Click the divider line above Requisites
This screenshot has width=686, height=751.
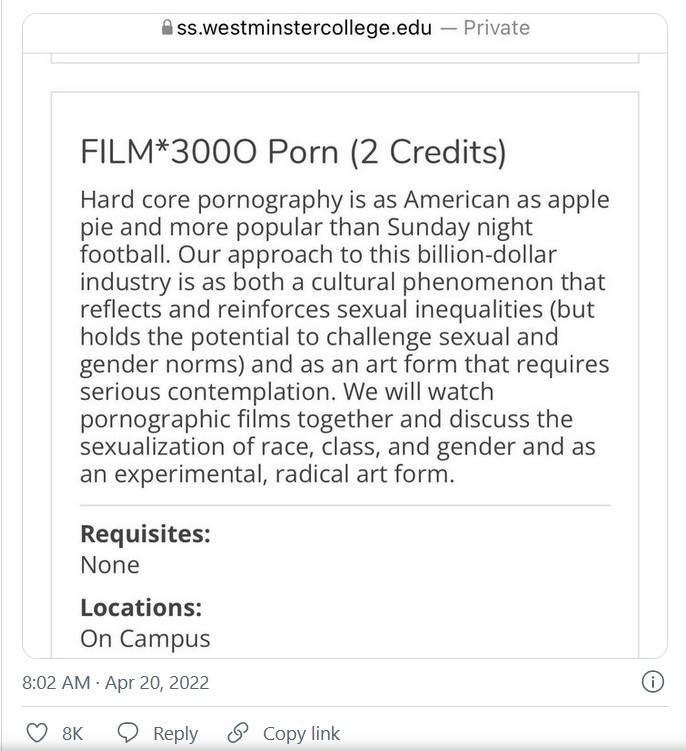coord(345,505)
